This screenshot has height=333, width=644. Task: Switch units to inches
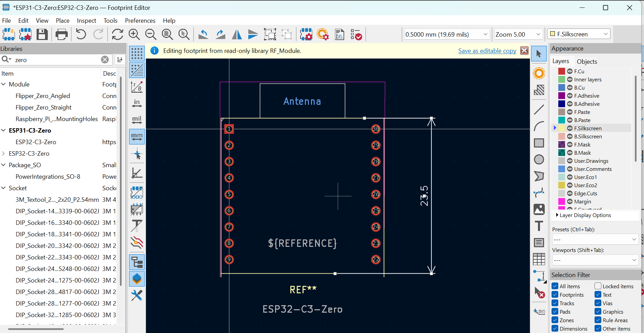(x=137, y=103)
